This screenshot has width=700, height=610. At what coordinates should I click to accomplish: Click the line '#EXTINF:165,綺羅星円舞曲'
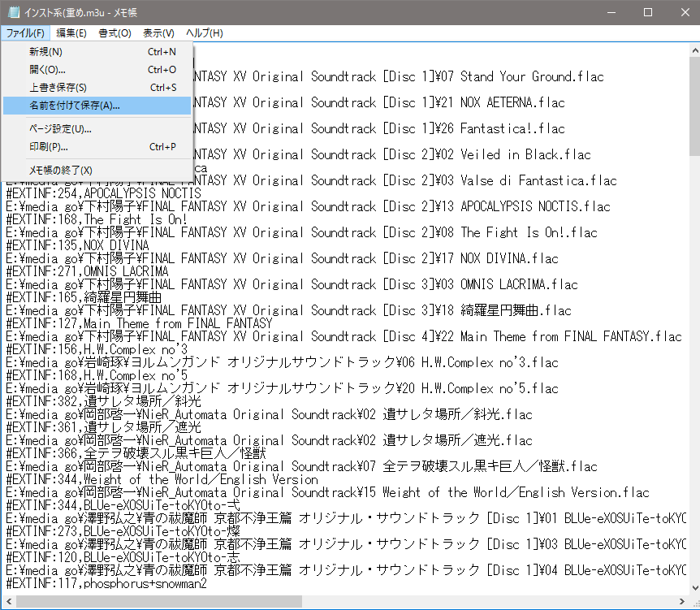[x=84, y=297]
